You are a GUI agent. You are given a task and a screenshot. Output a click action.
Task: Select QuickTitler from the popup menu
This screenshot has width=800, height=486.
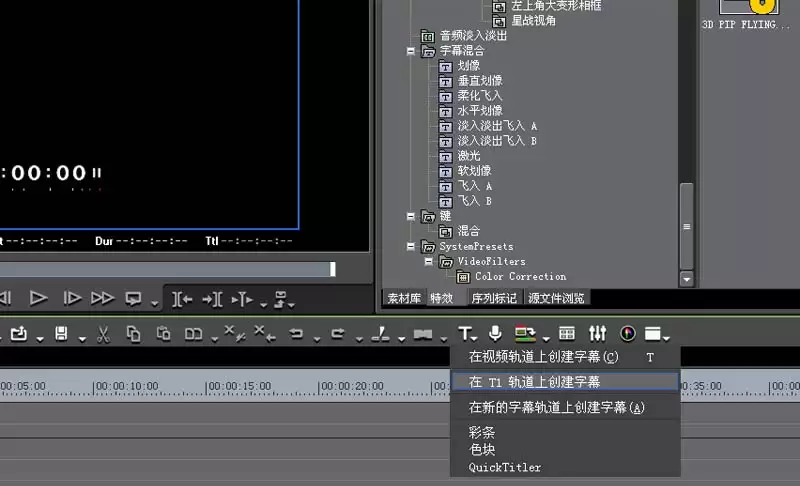505,467
